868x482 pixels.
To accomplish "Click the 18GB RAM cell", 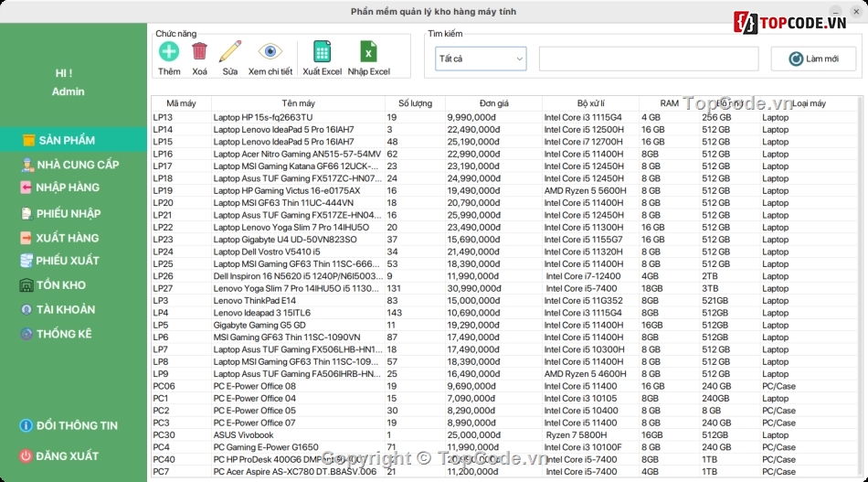I will pyautogui.click(x=669, y=288).
